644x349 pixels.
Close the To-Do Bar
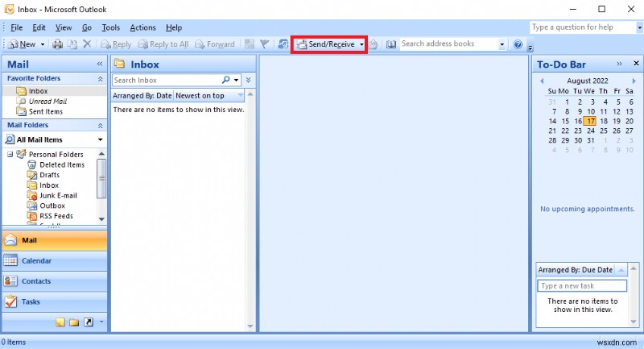click(636, 64)
